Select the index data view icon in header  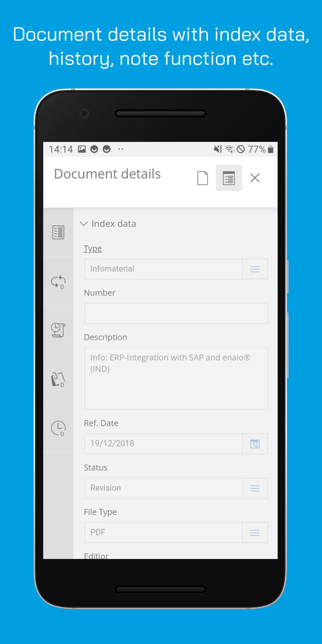pos(229,178)
